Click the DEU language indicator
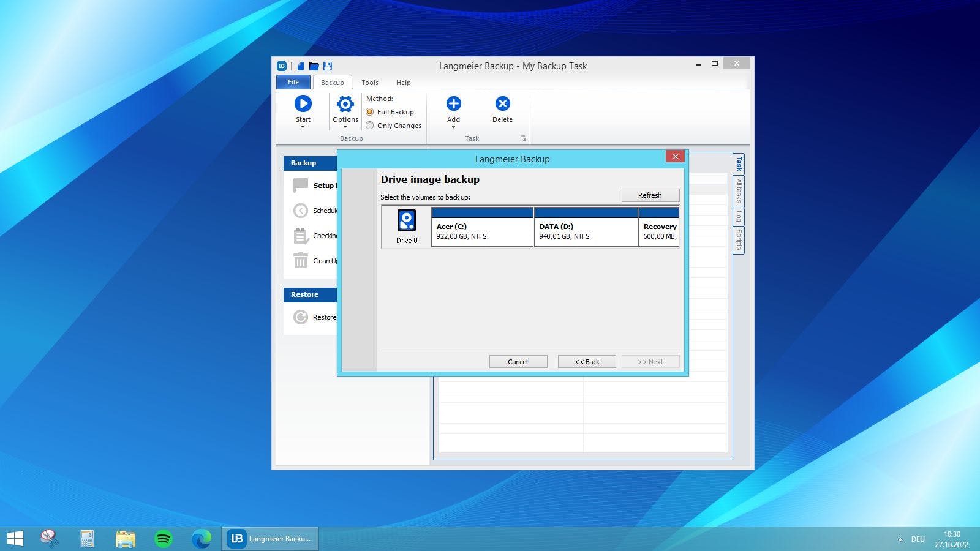The width and height of the screenshot is (980, 551). (918, 539)
